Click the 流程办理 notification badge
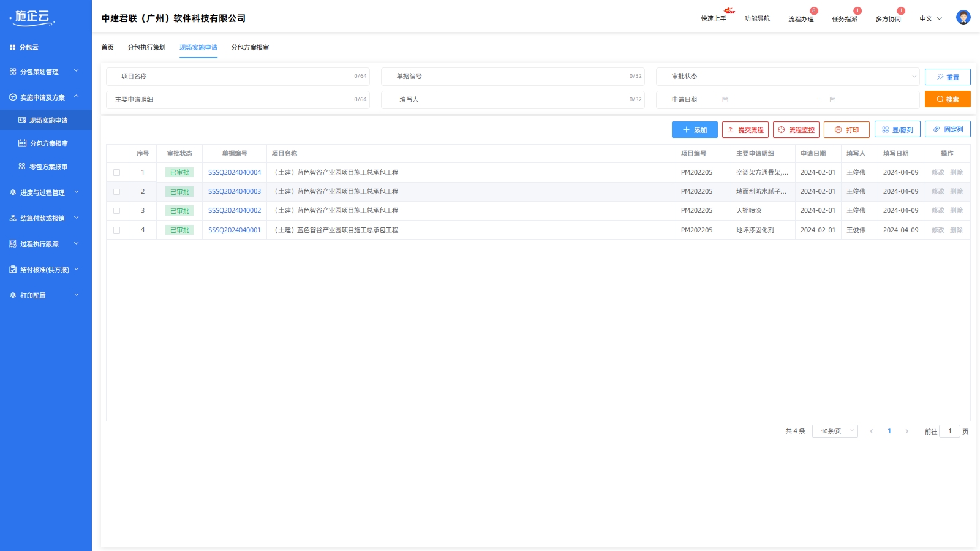 (814, 10)
